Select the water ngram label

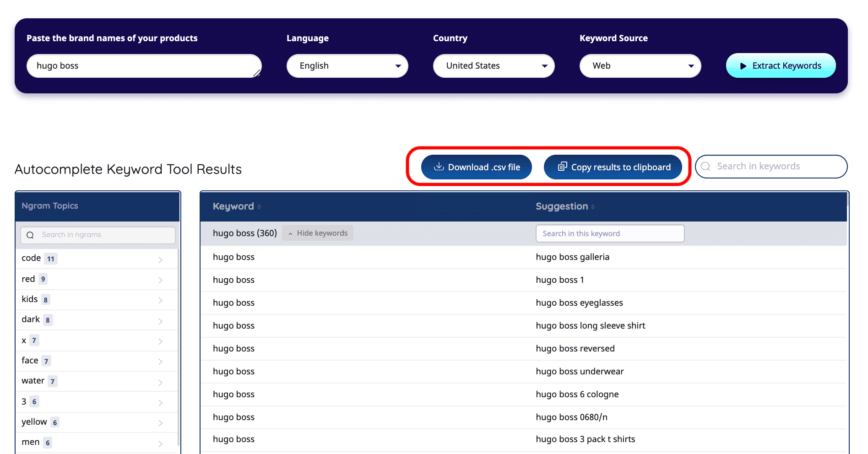point(33,381)
